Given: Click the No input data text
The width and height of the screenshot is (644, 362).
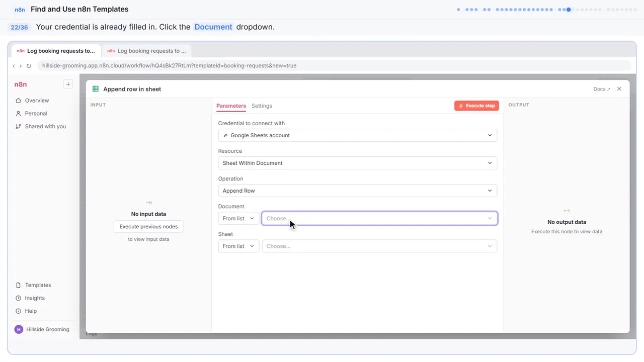Looking at the screenshot, I should click(x=148, y=214).
